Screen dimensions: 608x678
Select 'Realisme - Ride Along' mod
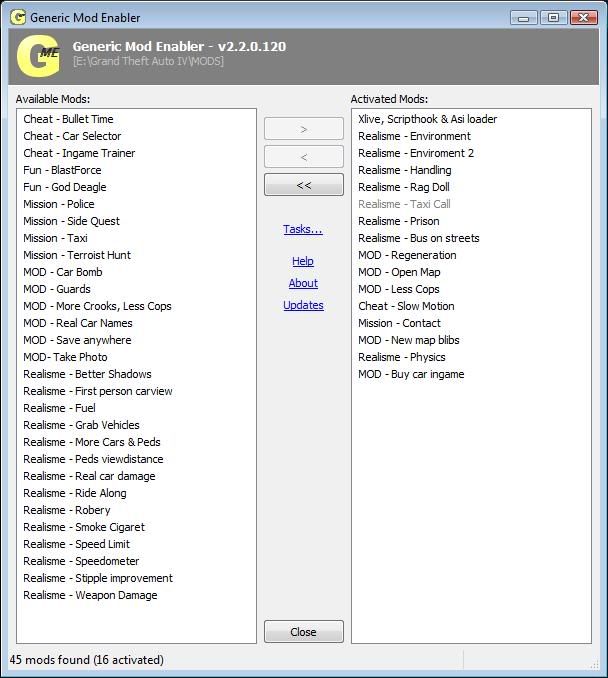coord(75,493)
